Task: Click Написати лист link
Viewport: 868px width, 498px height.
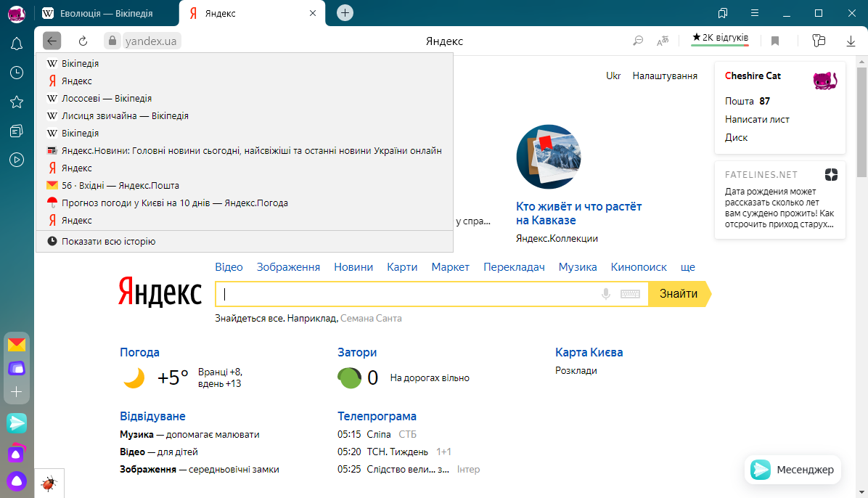Action: coord(757,120)
